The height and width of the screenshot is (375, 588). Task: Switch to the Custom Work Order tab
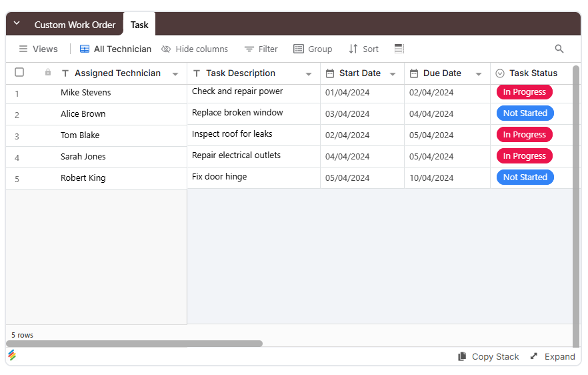[75, 25]
